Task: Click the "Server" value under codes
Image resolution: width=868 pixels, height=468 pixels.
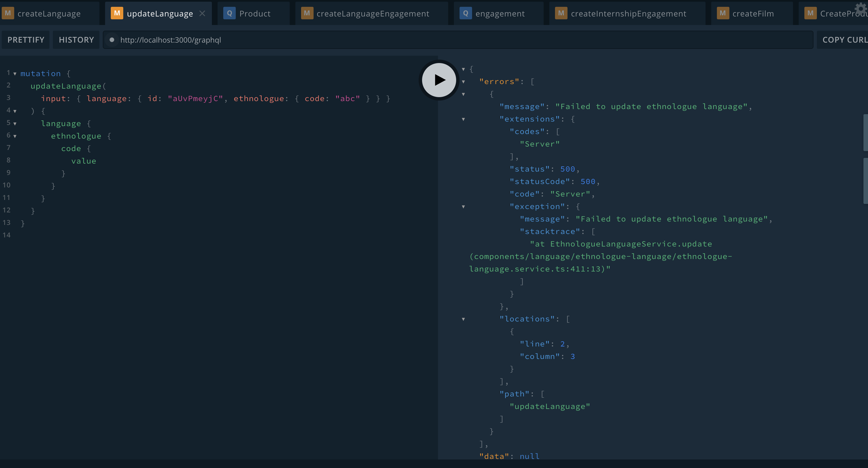Action: point(539,144)
